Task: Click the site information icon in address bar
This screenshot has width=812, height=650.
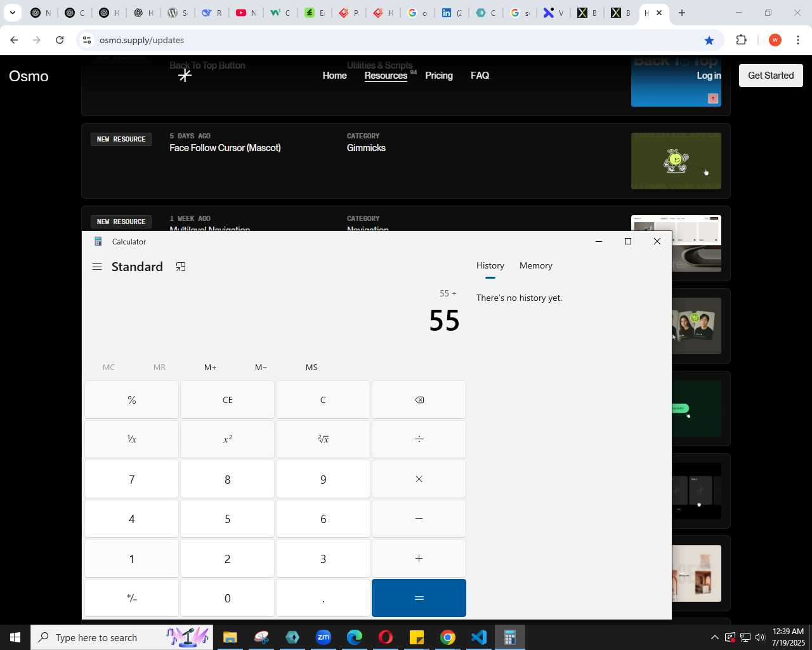Action: [x=87, y=40]
